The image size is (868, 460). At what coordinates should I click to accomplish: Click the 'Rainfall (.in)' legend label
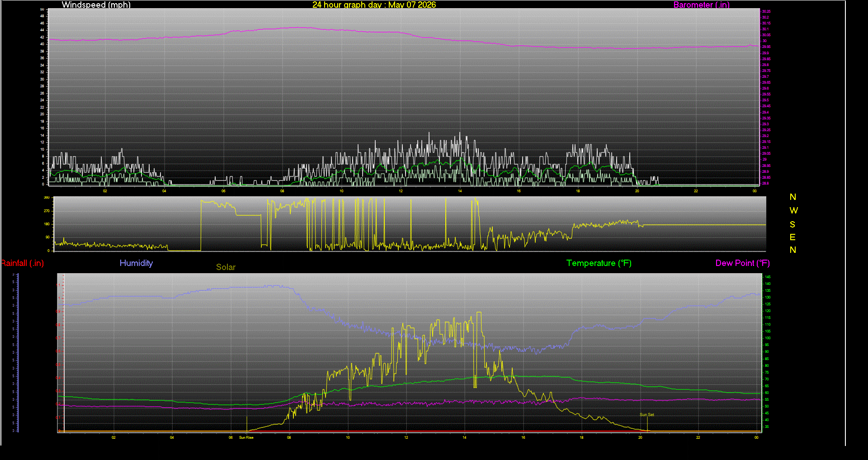pos(22,263)
